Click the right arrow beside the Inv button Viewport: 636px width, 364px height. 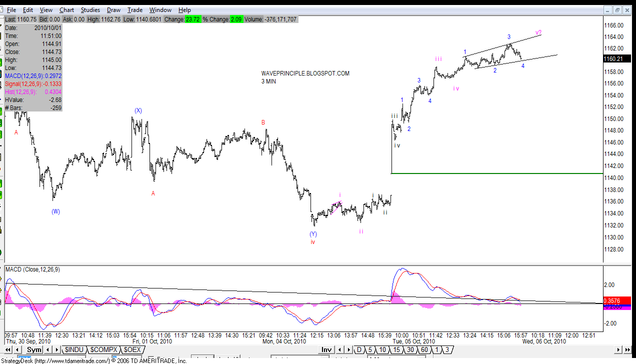tap(348, 349)
